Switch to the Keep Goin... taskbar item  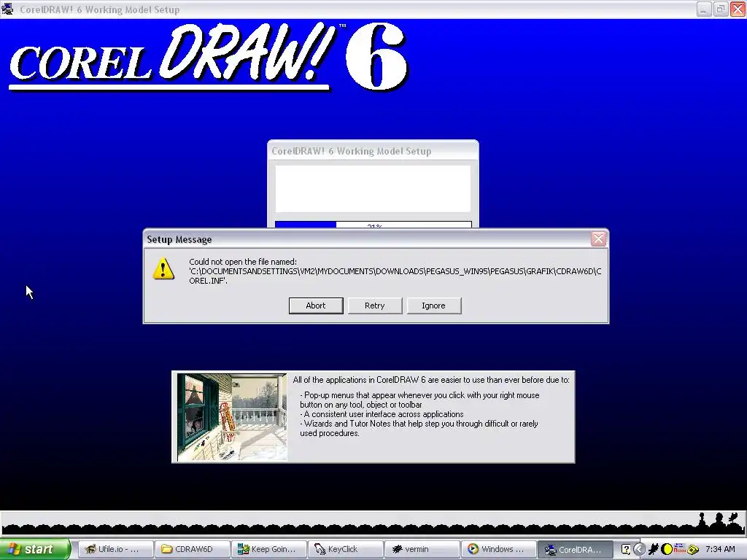coord(268,549)
